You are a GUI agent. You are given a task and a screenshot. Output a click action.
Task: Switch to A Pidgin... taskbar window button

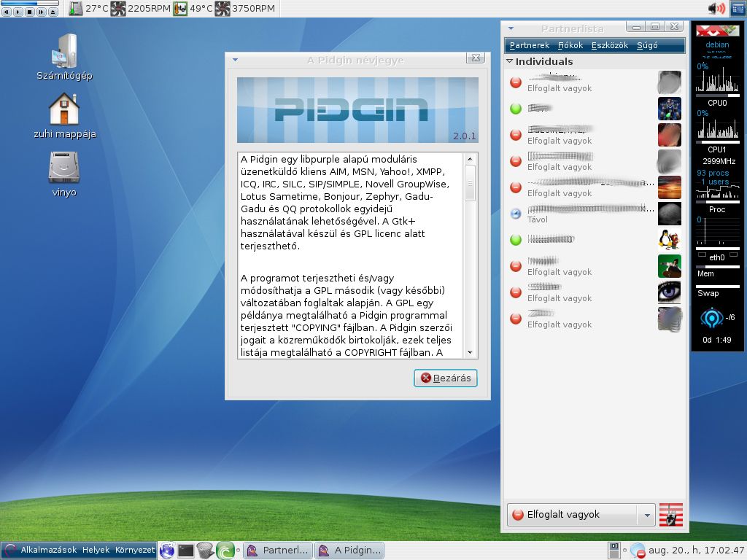(x=349, y=551)
